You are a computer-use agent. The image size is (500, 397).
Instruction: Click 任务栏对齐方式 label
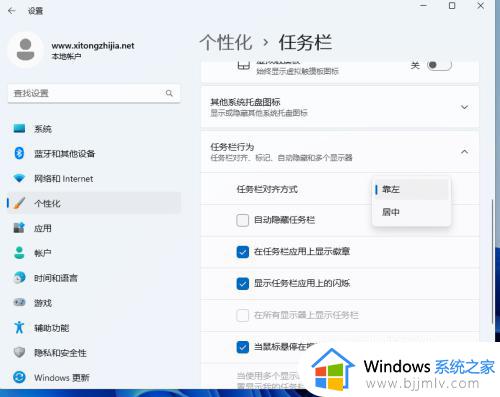267,189
